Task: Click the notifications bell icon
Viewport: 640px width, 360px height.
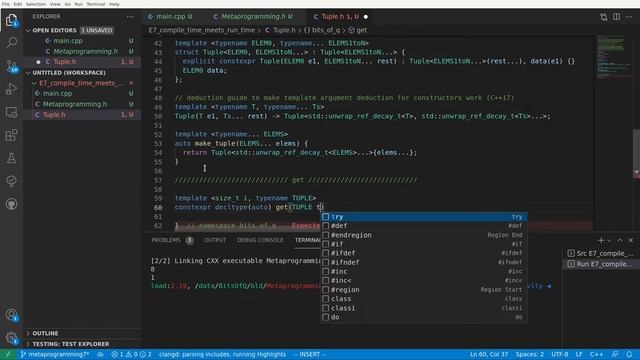Action: point(629,354)
